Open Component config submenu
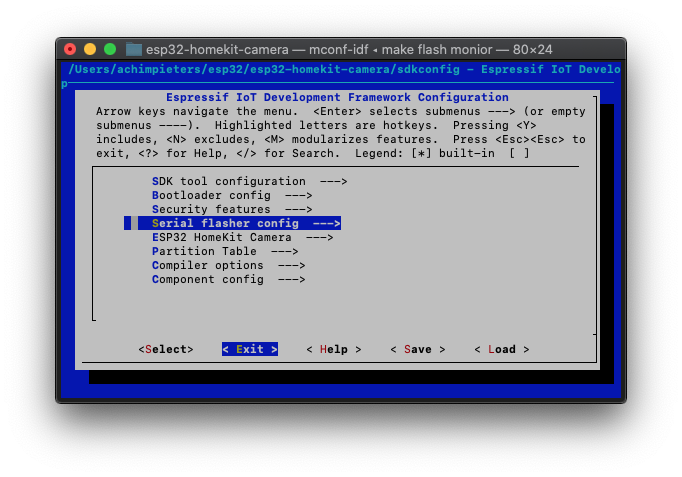Viewport: 682px width, 477px height. (228, 279)
